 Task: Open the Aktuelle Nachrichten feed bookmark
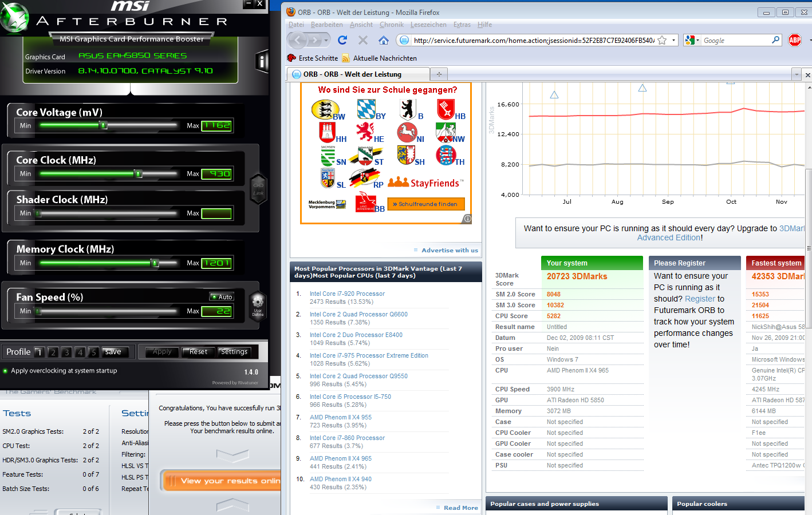pyautogui.click(x=380, y=58)
